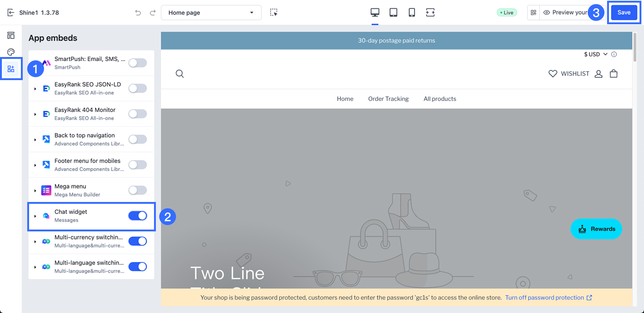The width and height of the screenshot is (644, 313).
Task: Enable the Back to top navigation toggle
Action: point(138,139)
